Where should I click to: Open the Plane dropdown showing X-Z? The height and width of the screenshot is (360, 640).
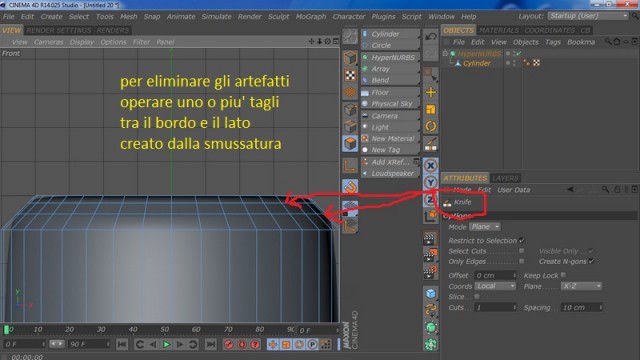click(581, 286)
